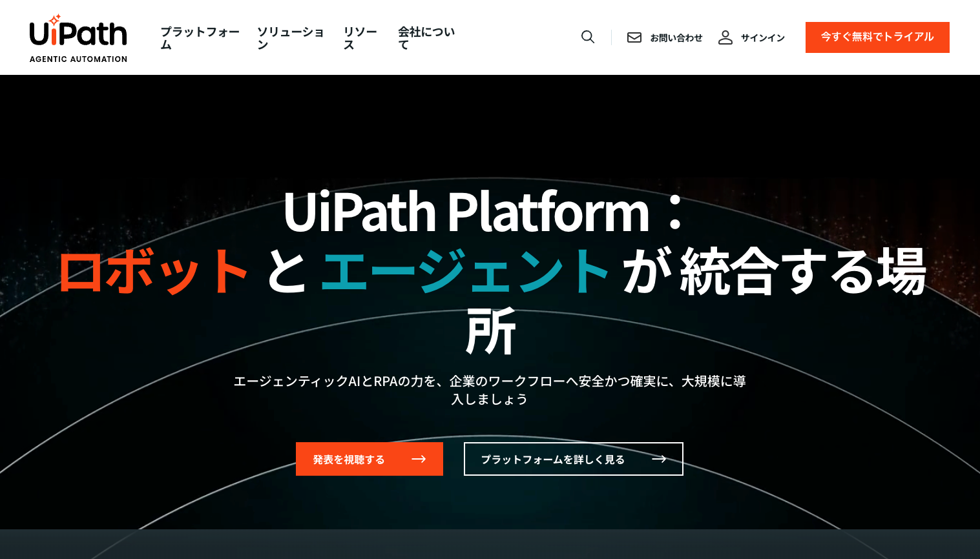This screenshot has height=559, width=980.
Task: Click arrow on プラットフォームを詳しく見る button
Action: 659,459
